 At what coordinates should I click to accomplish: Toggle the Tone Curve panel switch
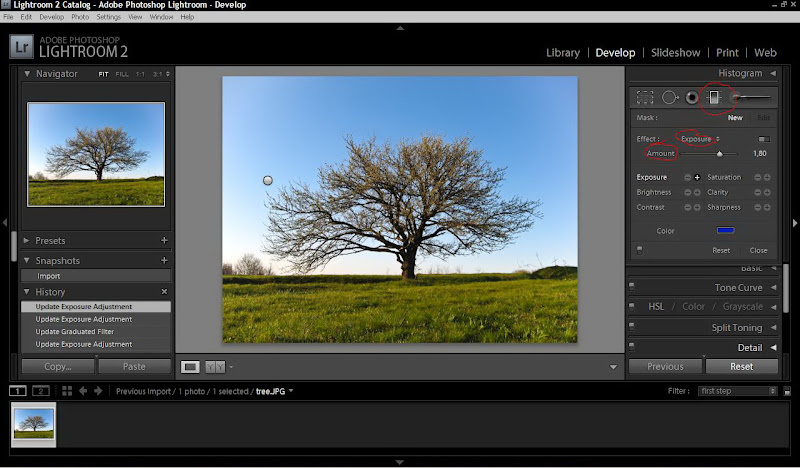coord(632,288)
